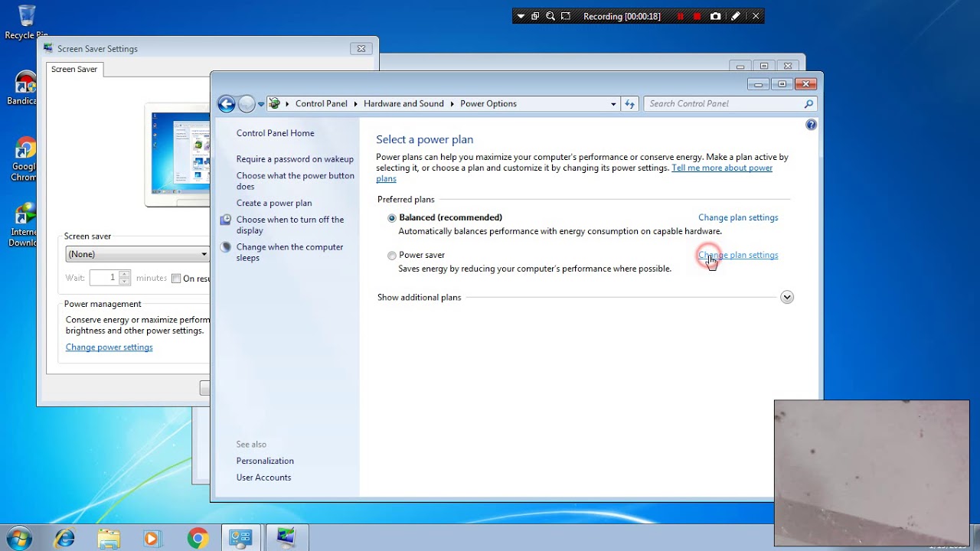Click the Control Panel icon in address bar
The width and height of the screenshot is (980, 551).
[274, 103]
